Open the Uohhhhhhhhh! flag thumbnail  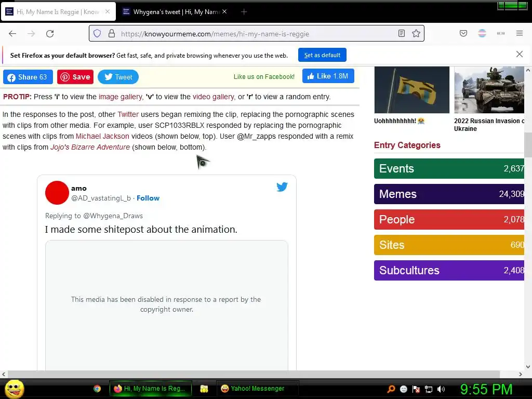click(x=411, y=89)
